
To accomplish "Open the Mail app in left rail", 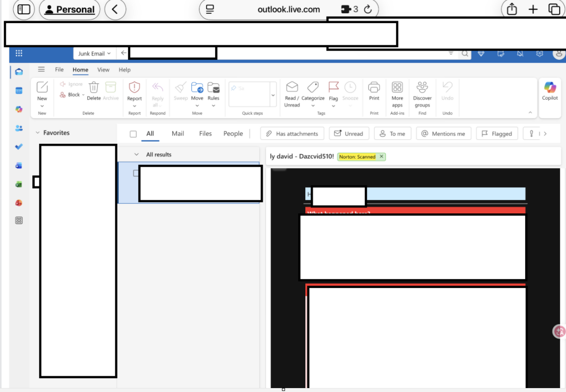I will coord(19,72).
